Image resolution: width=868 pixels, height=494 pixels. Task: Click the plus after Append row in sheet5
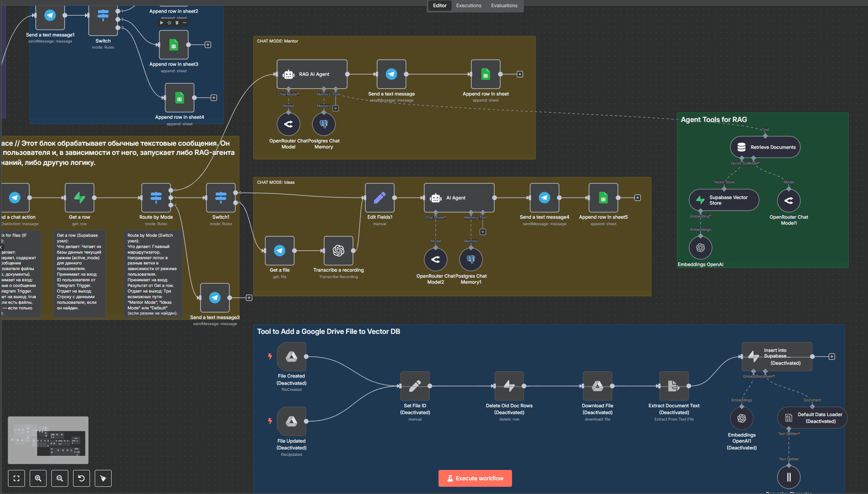(638, 198)
